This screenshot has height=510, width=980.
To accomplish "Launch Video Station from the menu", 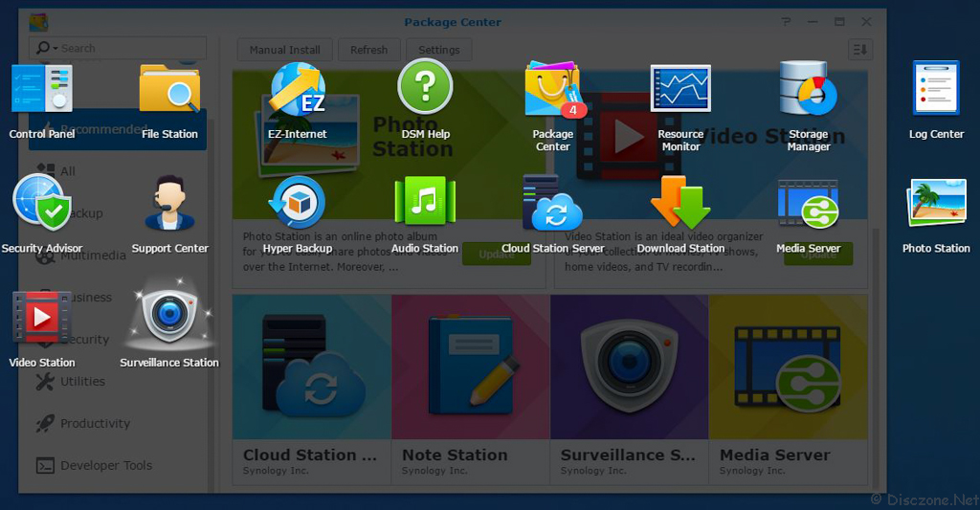I will pos(42,317).
